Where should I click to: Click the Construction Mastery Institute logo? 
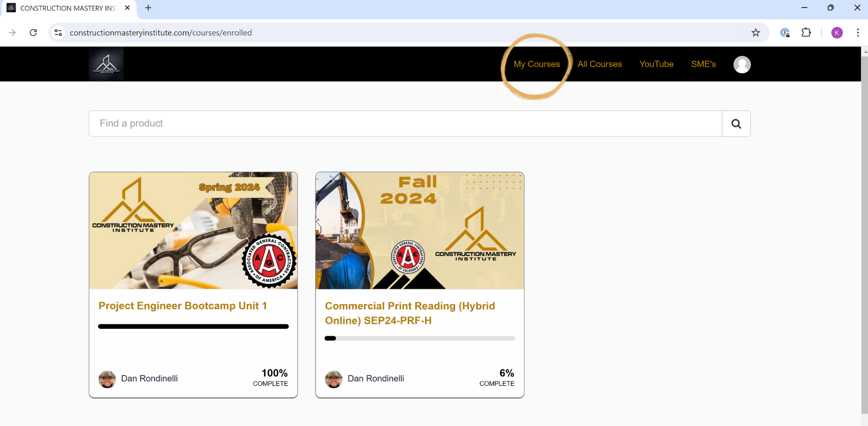pos(106,64)
